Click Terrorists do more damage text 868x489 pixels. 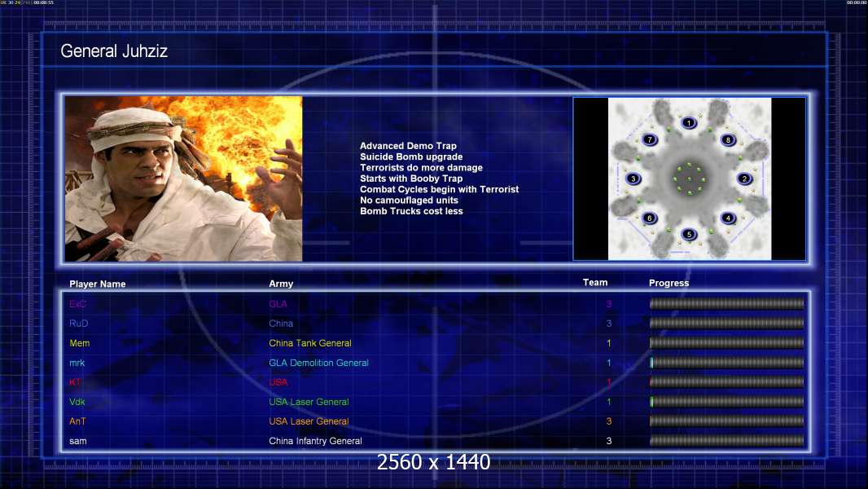tap(421, 167)
